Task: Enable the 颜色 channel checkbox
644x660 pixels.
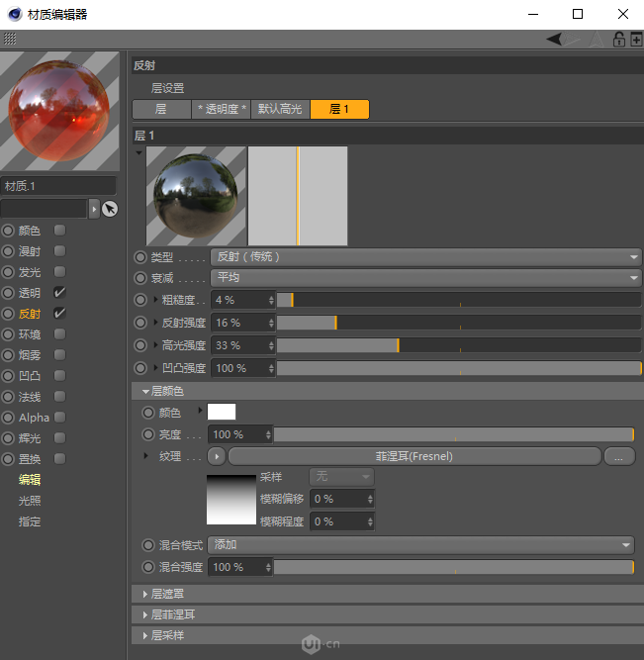Action: click(60, 231)
